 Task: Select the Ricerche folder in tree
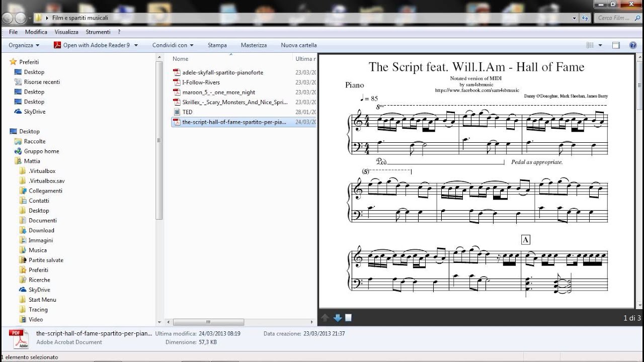39,280
